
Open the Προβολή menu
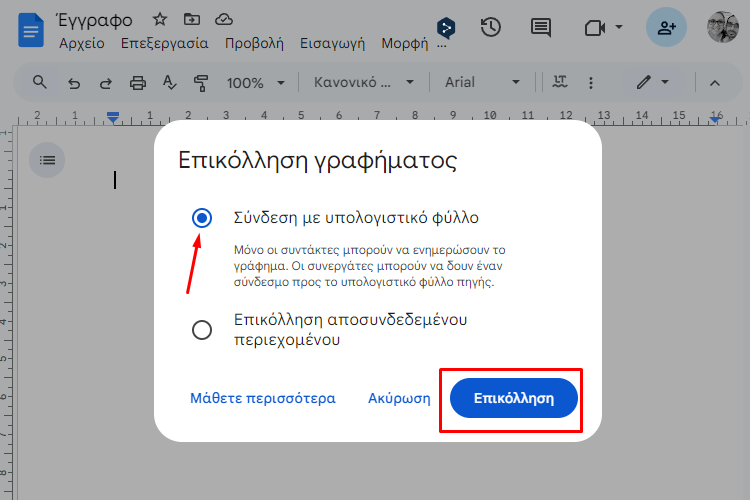click(x=254, y=44)
